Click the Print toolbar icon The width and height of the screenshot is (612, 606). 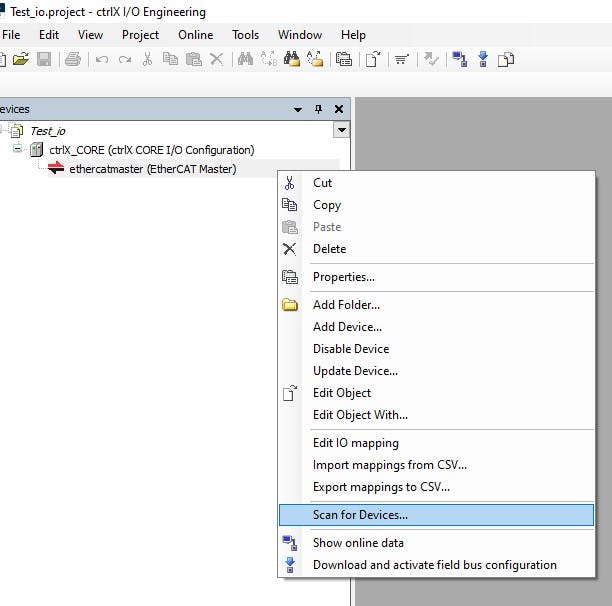73,59
